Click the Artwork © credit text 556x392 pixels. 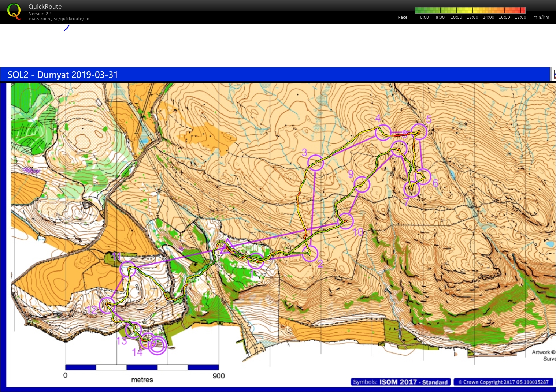click(x=544, y=352)
